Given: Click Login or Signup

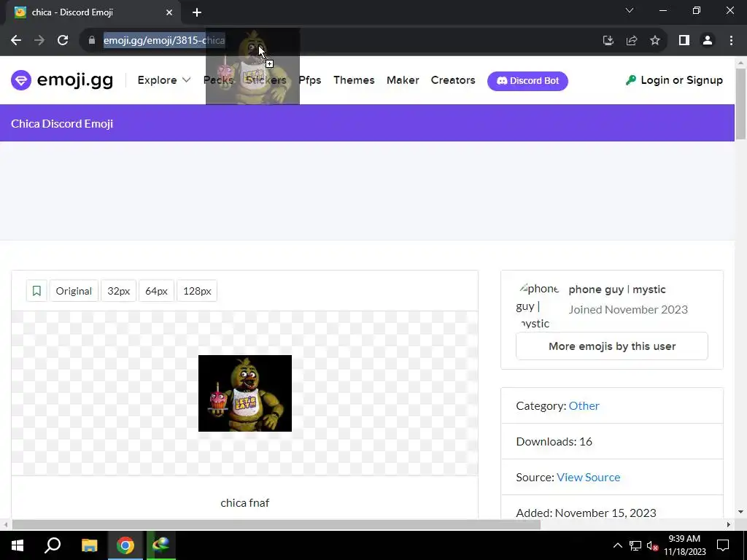Looking at the screenshot, I should pos(674,80).
